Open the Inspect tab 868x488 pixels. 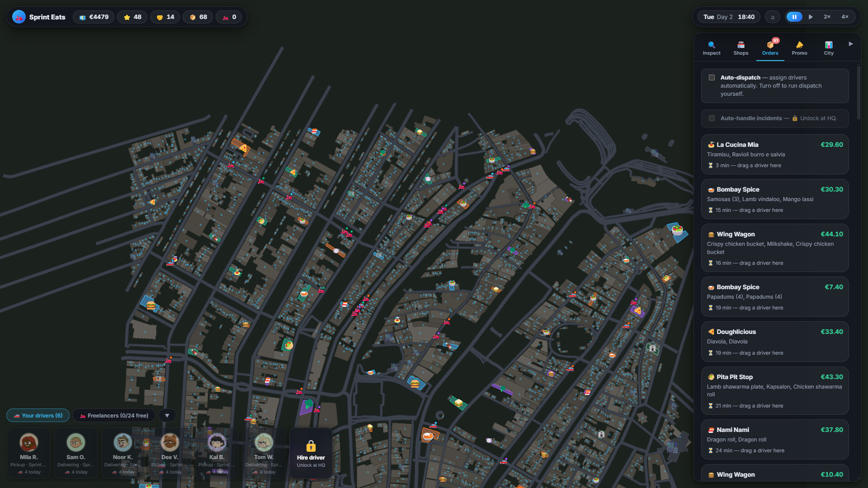coord(712,48)
